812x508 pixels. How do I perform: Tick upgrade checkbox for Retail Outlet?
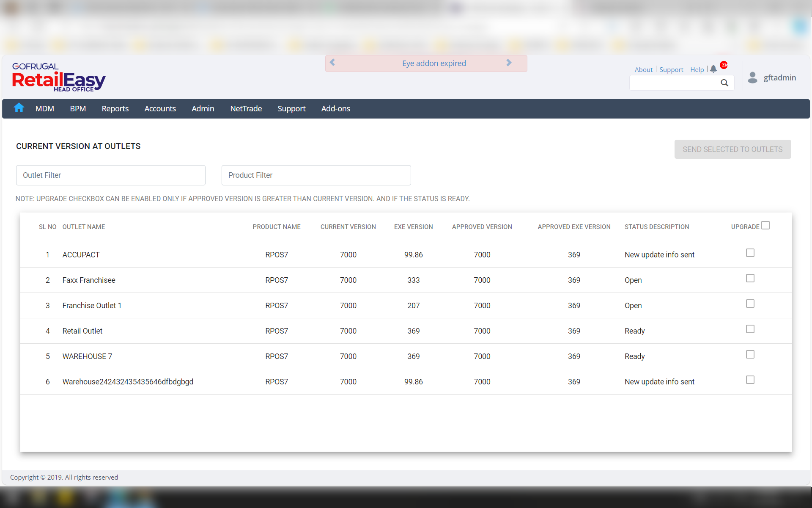tap(750, 329)
